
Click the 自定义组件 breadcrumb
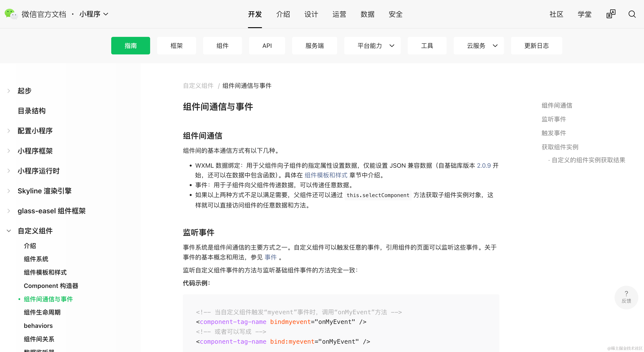pyautogui.click(x=198, y=86)
